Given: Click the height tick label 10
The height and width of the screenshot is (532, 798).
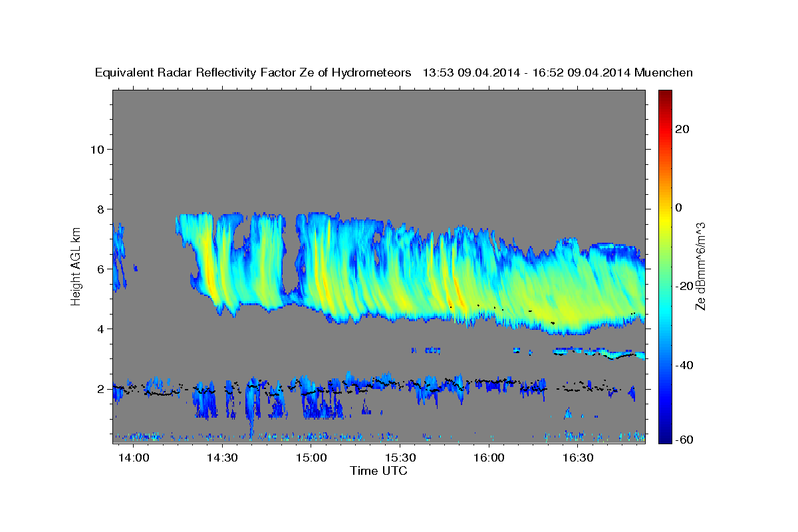Looking at the screenshot, I should click(x=96, y=149).
